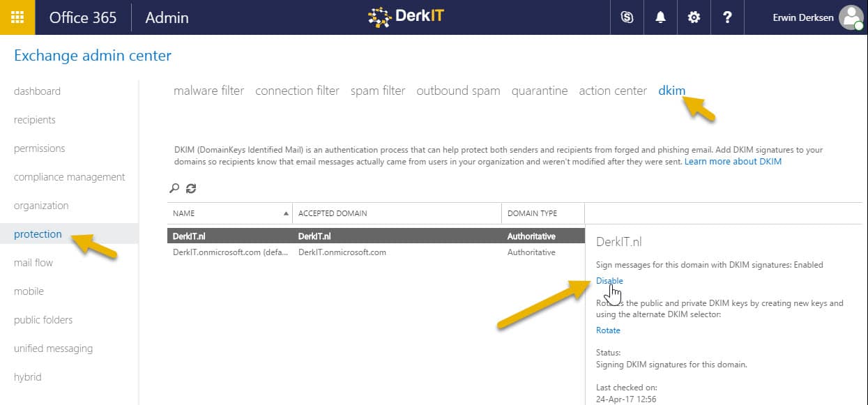This screenshot has width=868, height=405.
Task: Click the refresh icon above table
Action: pos(191,188)
